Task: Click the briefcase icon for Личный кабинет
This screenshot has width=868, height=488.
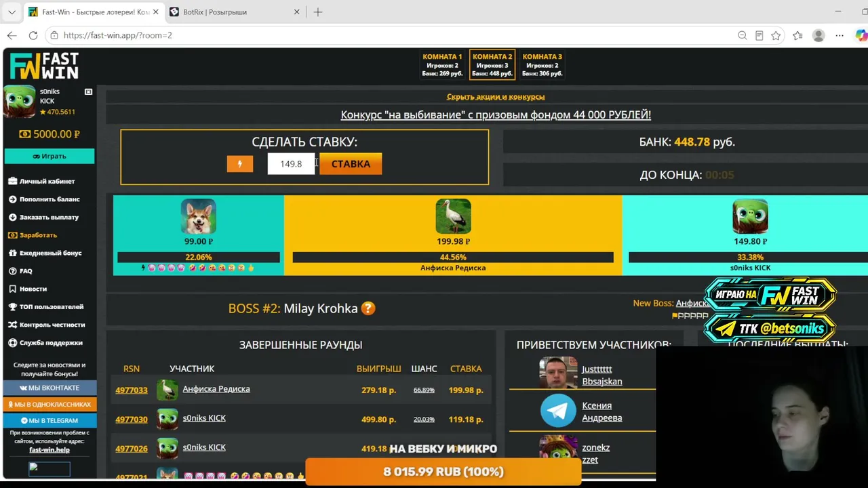Action: coord(13,182)
